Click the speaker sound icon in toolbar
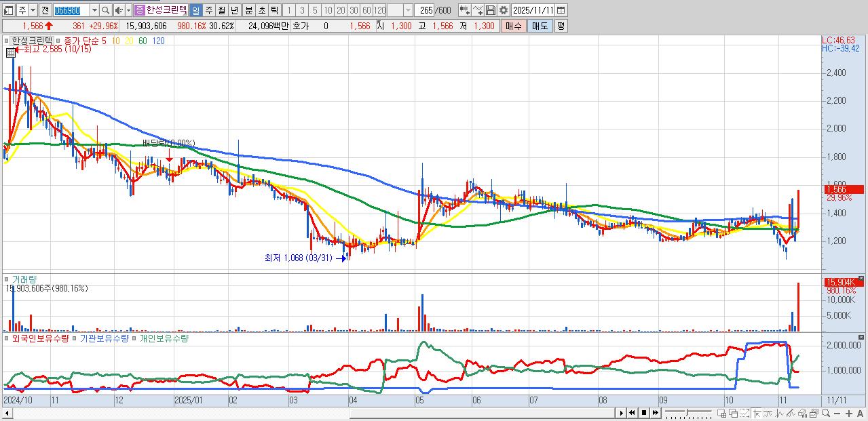 pyautogui.click(x=118, y=10)
